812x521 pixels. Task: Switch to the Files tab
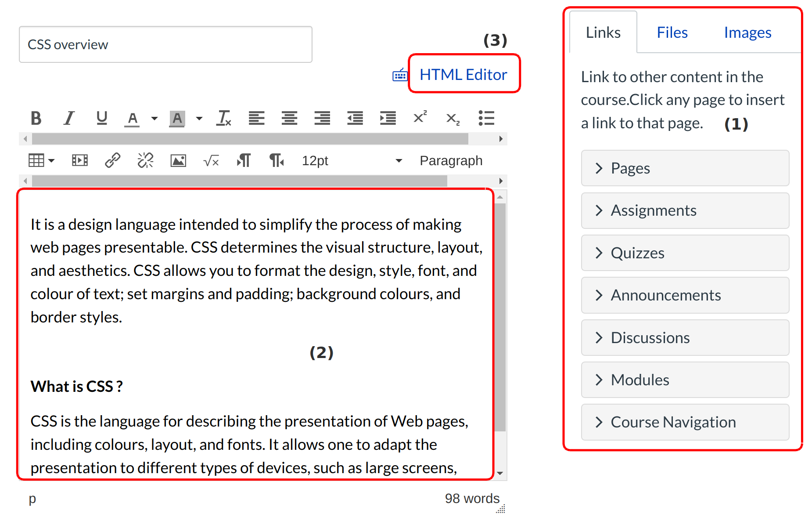(x=672, y=33)
